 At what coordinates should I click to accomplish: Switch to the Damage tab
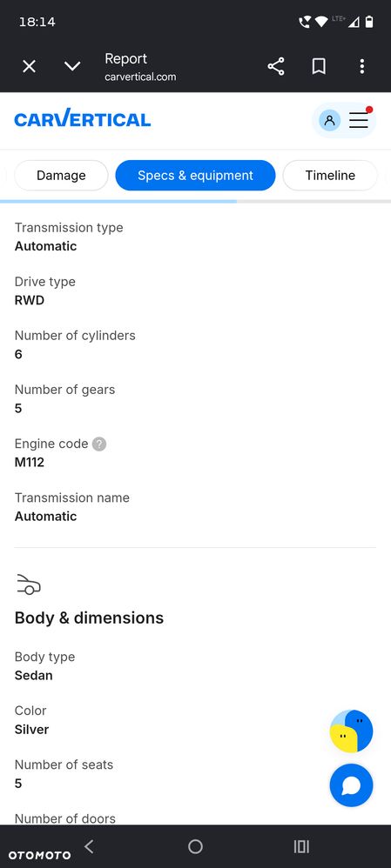(x=61, y=176)
